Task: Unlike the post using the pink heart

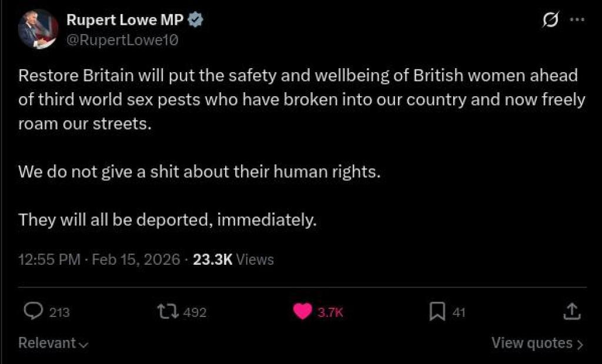Action: coord(303,312)
